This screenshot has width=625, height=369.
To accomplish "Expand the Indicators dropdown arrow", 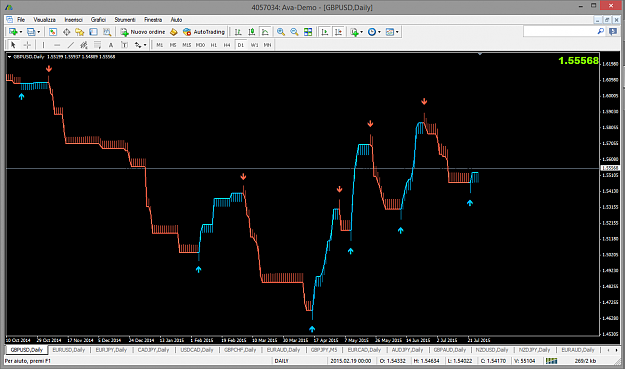I will pos(362,32).
